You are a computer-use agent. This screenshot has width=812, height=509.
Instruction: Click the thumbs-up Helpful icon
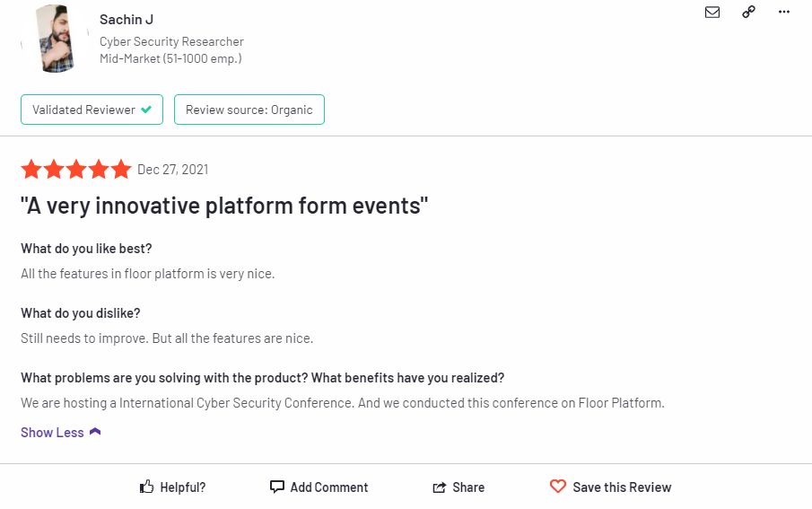pos(146,487)
